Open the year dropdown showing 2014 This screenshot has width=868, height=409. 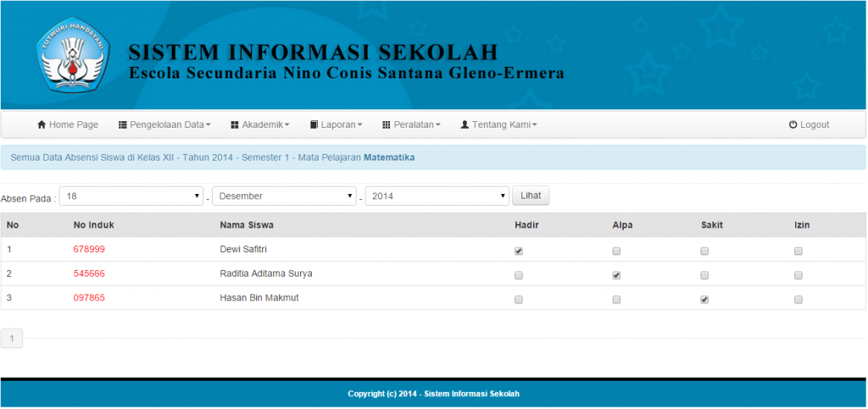pyautogui.click(x=437, y=196)
